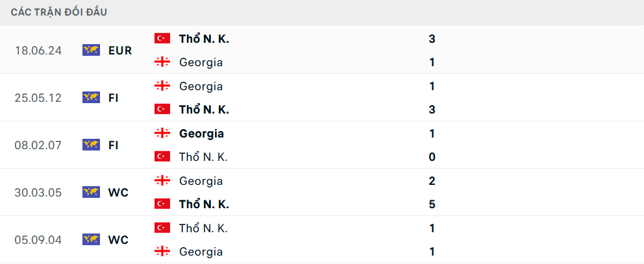Screen dimensions: 644x264
Task: Click the Turkey flag in the 08.02.07 match
Action: (162, 157)
